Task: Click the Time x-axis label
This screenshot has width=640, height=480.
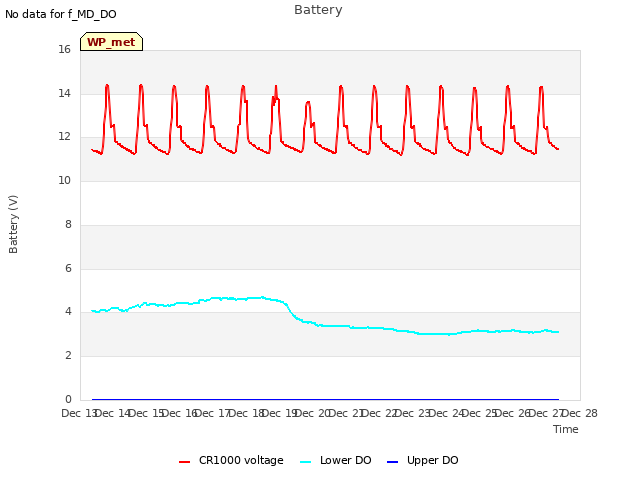Action: 566,429
